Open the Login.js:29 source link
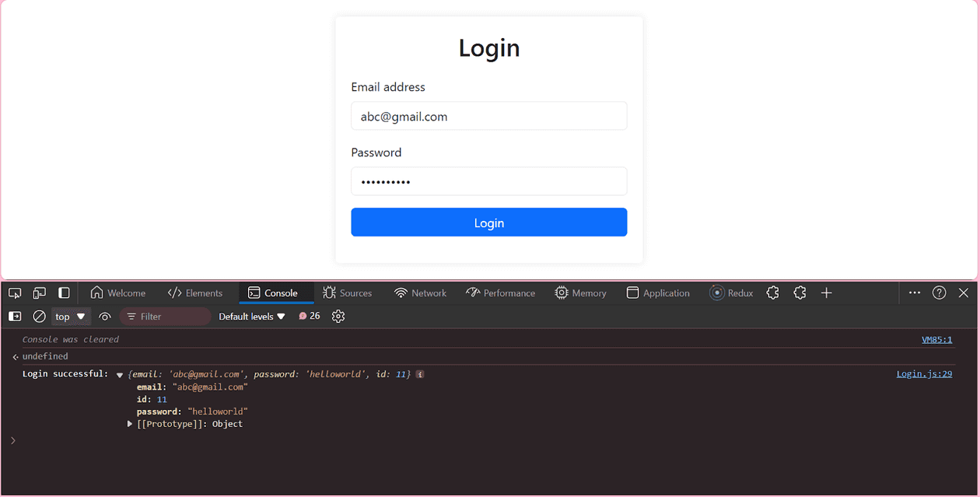The image size is (980, 497). coord(924,373)
